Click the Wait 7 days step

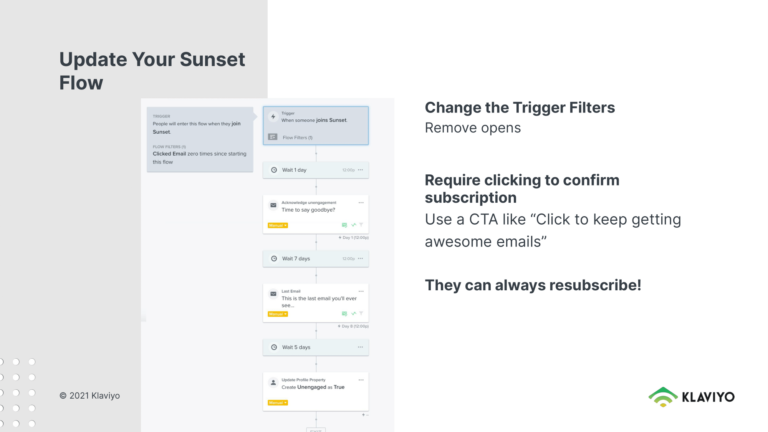[316, 259]
